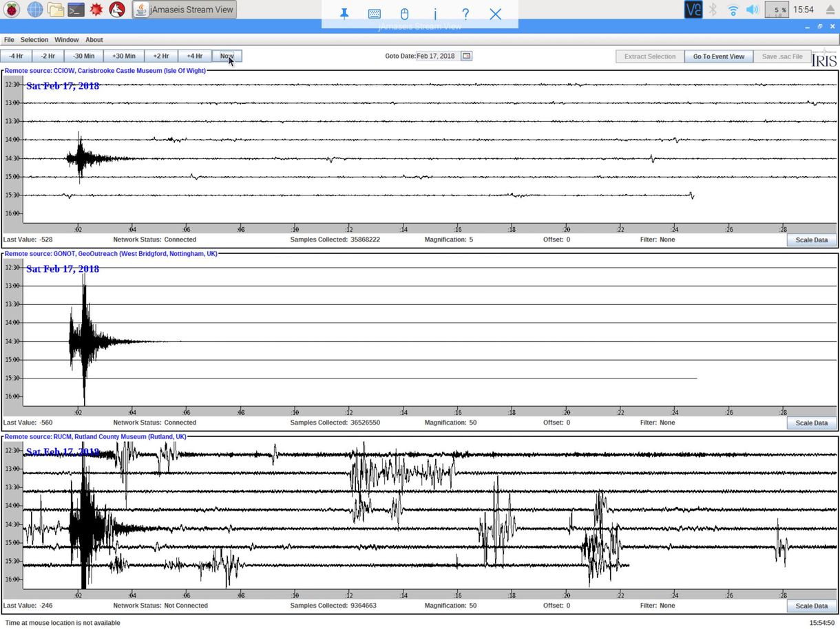This screenshot has height=629, width=840.
Task: Click the CPU usage monitor
Action: pos(777,10)
